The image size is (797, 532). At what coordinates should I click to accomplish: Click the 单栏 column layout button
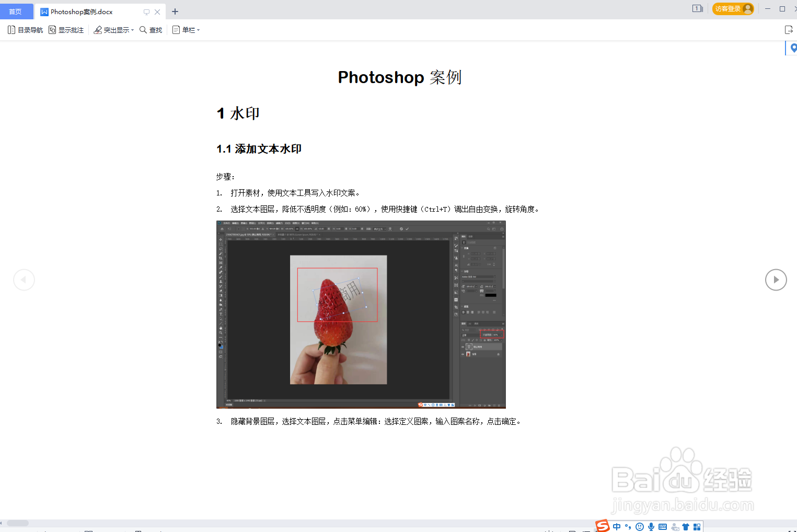tap(183, 30)
